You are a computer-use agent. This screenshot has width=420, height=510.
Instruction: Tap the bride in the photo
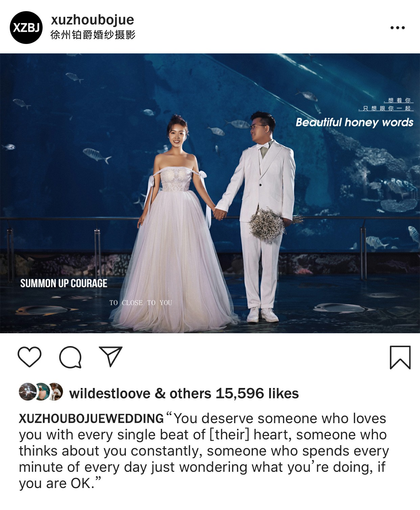coord(174,223)
